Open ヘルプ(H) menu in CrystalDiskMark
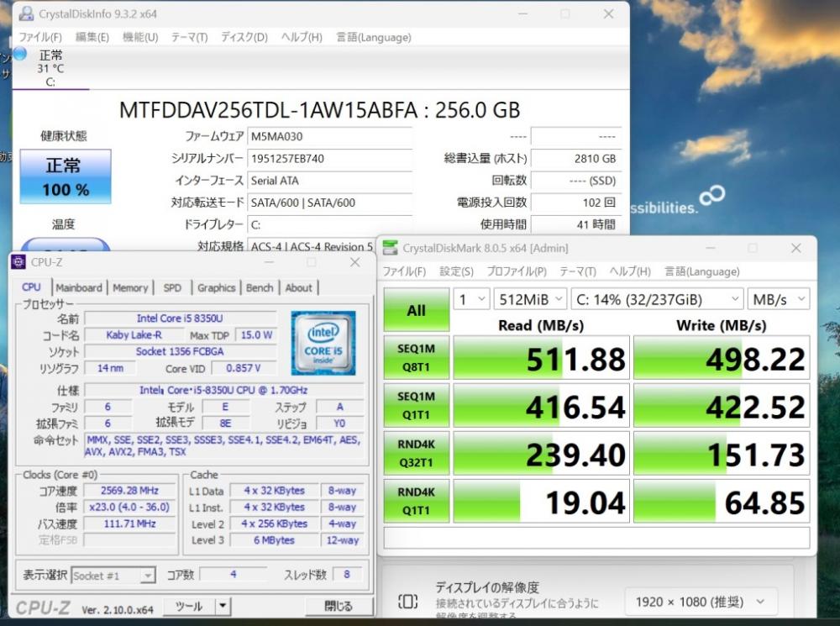 click(630, 271)
